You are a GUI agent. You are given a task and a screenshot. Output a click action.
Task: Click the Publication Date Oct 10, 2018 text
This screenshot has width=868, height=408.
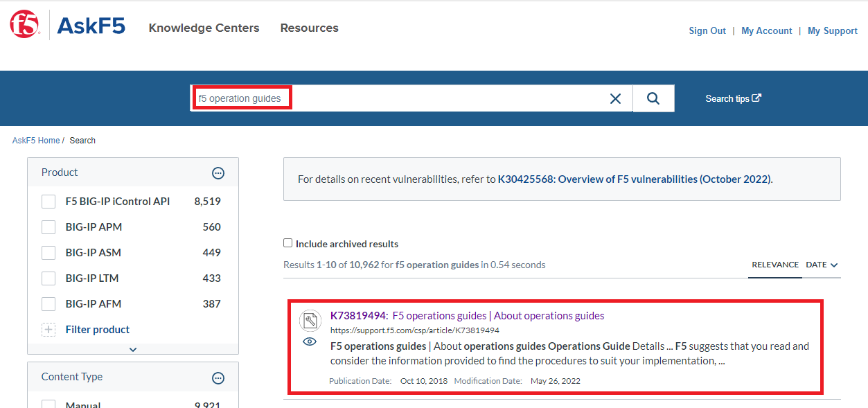[388, 381]
